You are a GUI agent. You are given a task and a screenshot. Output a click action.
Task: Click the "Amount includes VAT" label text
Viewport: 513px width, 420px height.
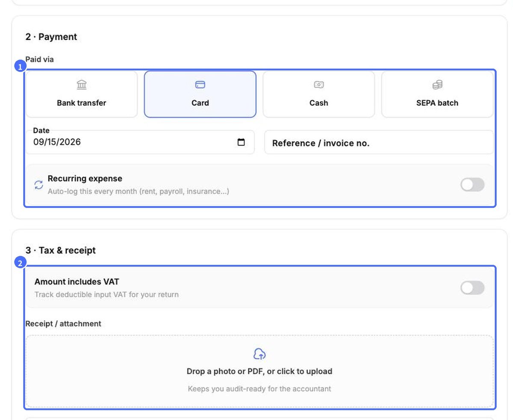coord(77,281)
